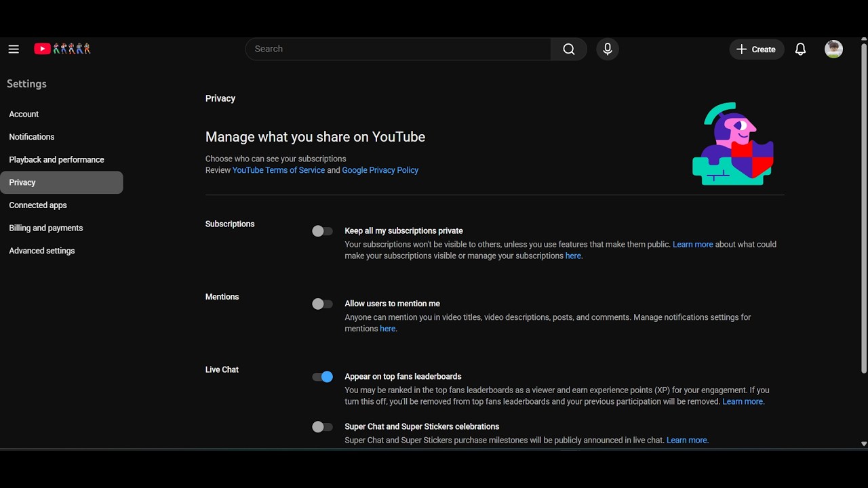
Task: Open YouTube Terms of Service link
Action: [279, 170]
